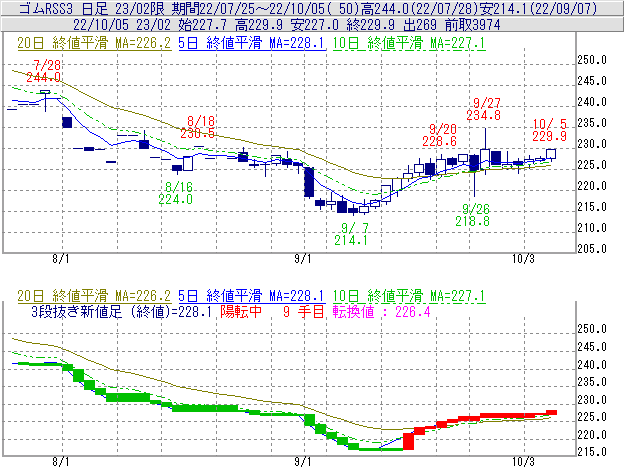624x475 pixels.
Task: Click the red 9 手目 text
Action: tap(304, 311)
